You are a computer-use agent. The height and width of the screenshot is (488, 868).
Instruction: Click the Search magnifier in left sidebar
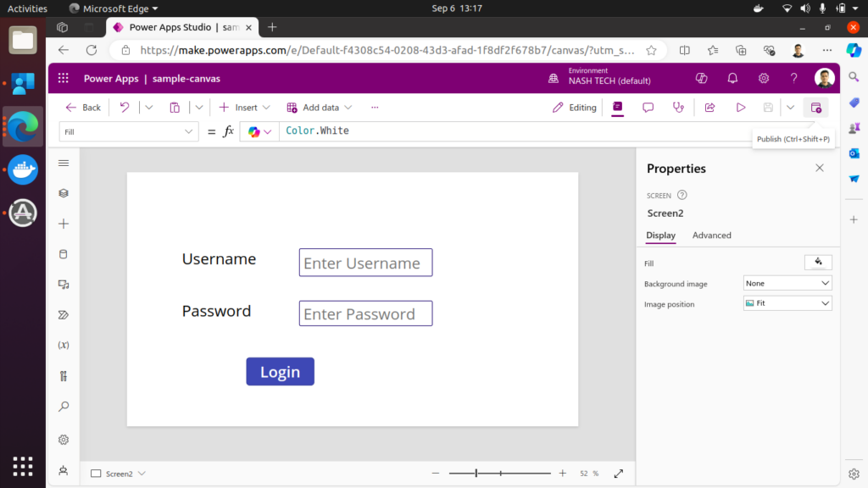point(64,407)
